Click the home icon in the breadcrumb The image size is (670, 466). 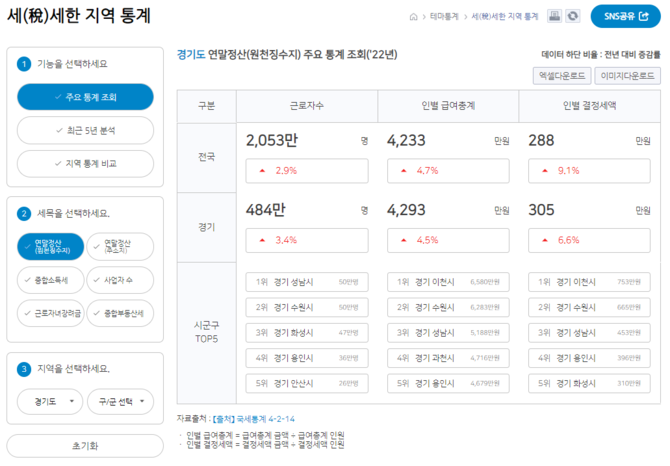point(413,17)
